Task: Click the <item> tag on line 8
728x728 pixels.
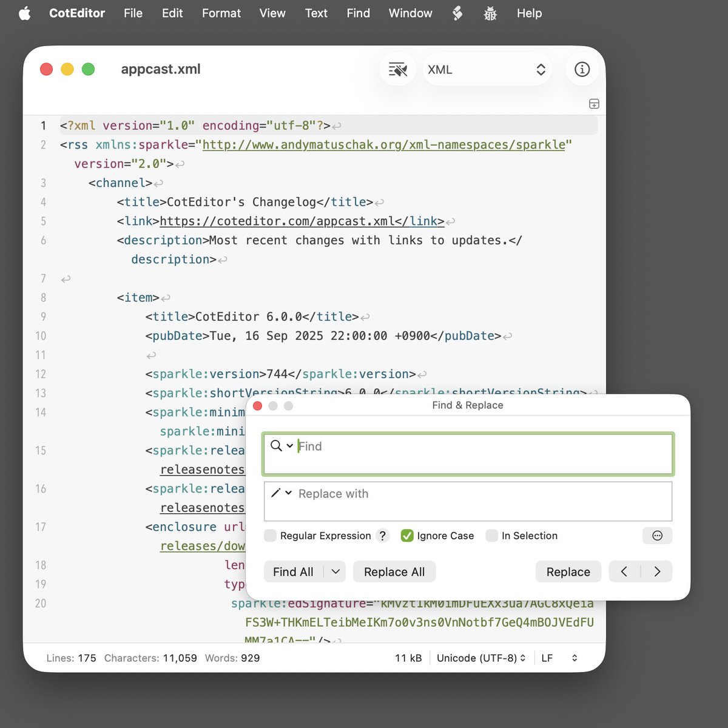Action: pyautogui.click(x=138, y=298)
